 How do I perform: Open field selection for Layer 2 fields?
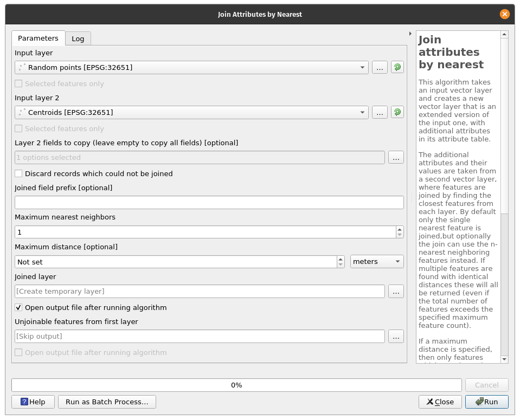coord(396,157)
